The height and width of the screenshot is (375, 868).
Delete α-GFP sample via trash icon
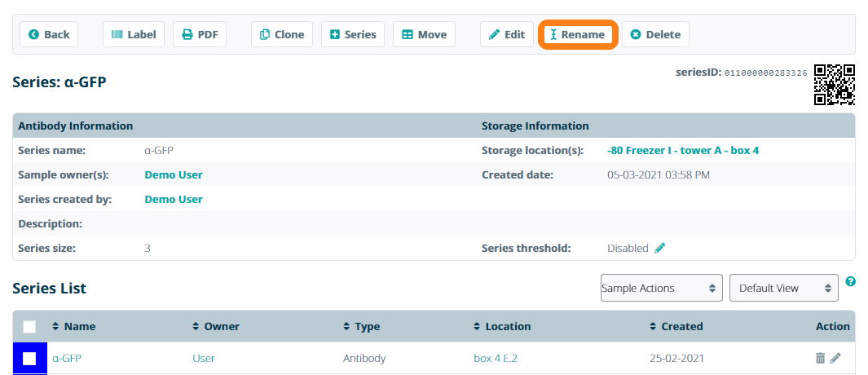[820, 358]
